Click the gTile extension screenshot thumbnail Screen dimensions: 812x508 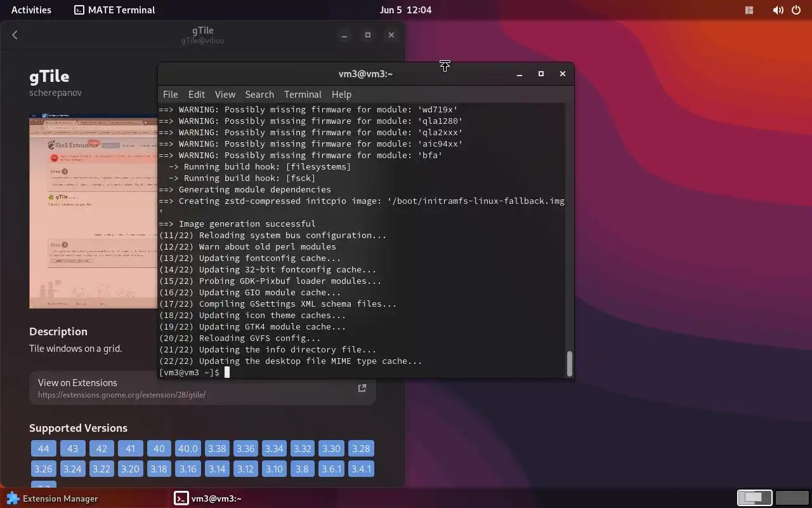(93, 210)
